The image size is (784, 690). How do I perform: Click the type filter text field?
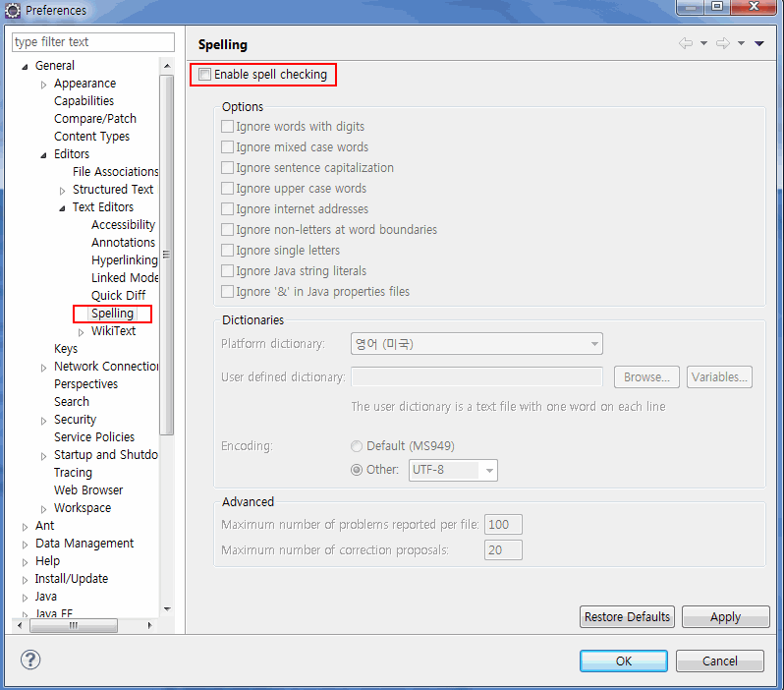coord(93,42)
